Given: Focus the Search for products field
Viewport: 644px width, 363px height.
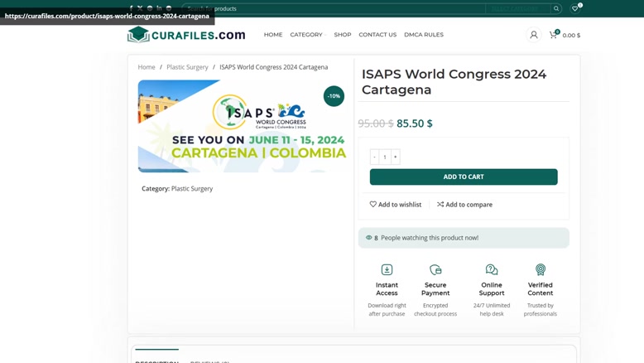Looking at the screenshot, I should (334, 8).
